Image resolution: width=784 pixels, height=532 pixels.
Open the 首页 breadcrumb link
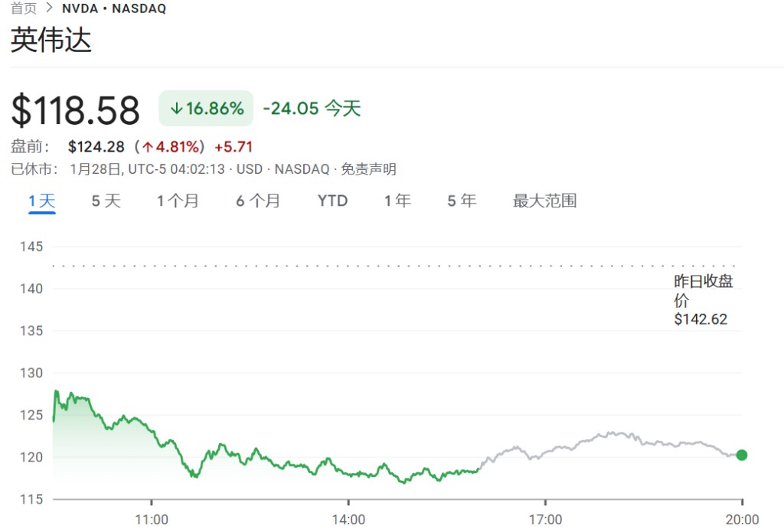point(24,8)
